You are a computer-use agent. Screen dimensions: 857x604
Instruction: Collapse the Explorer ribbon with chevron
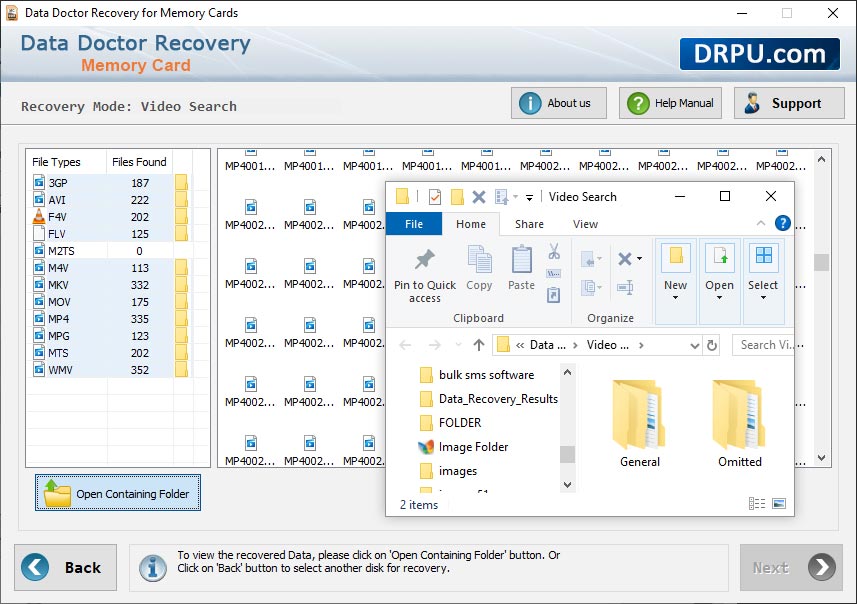pos(761,223)
